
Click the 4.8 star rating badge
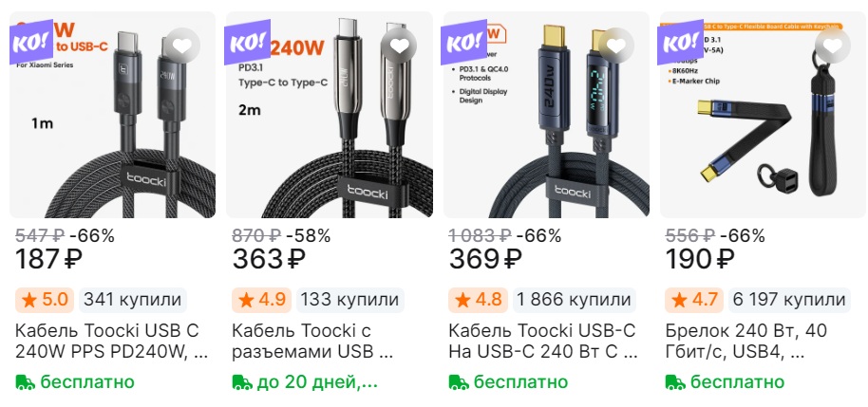(478, 300)
